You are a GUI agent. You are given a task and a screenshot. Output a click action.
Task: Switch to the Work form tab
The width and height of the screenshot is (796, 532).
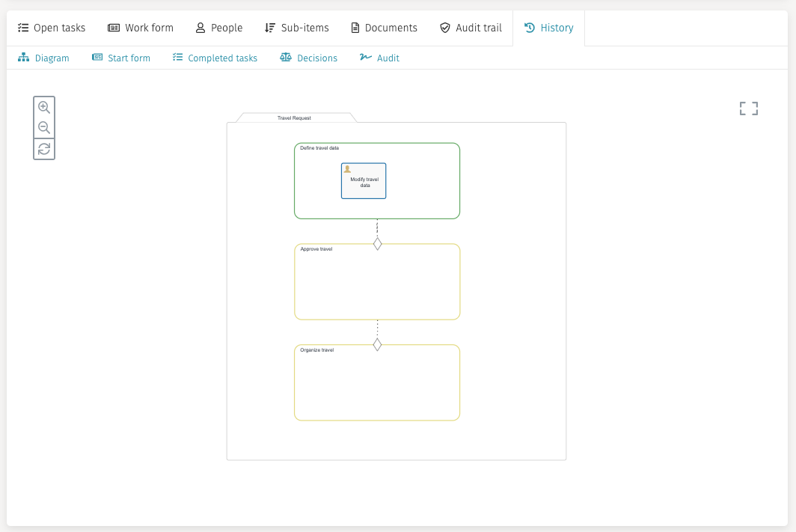[141, 28]
